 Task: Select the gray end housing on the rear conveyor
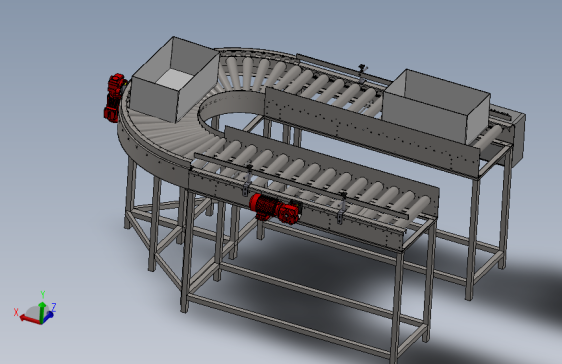(x=519, y=139)
